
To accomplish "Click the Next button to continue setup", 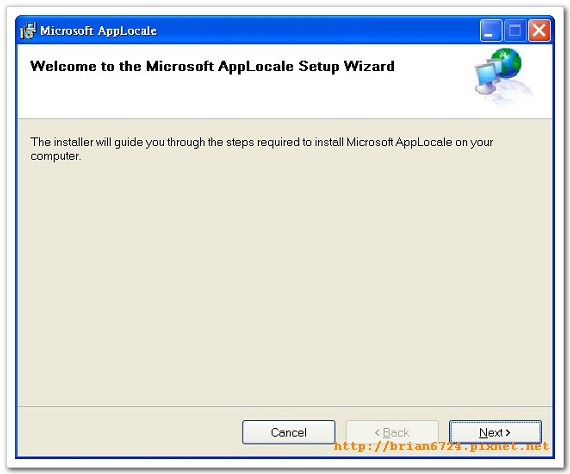I will point(495,432).
